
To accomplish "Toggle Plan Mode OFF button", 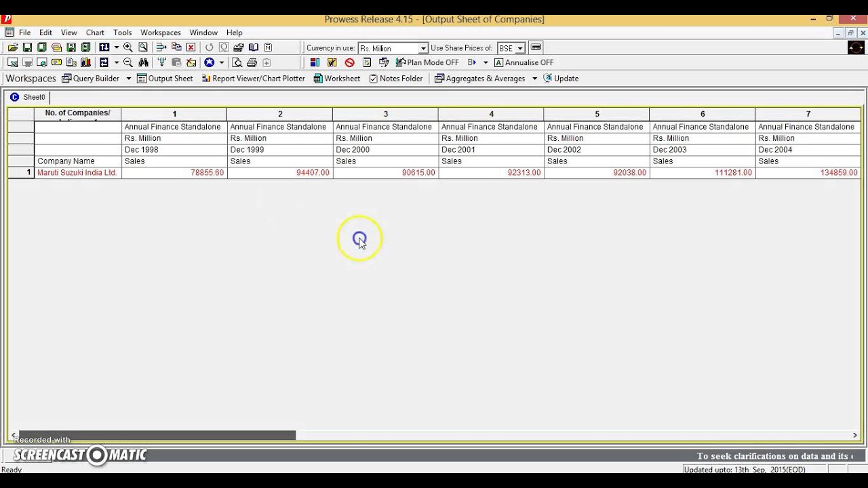I will pos(427,62).
